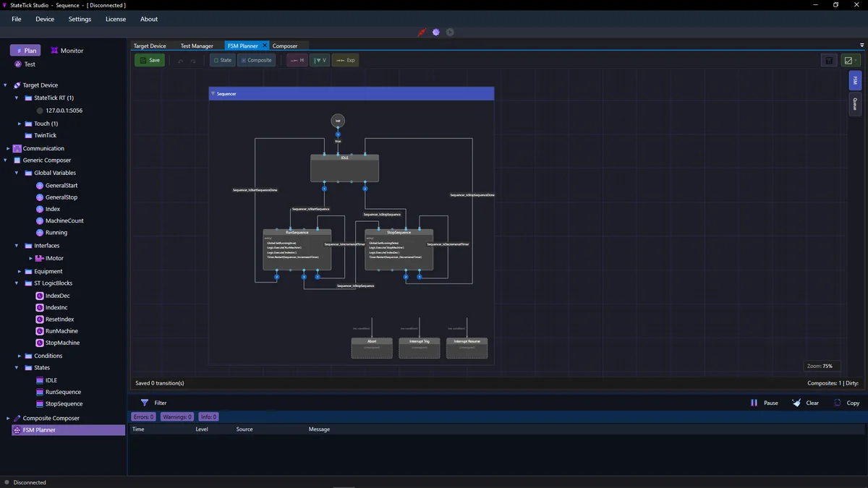Screen dimensions: 868x488
Task: Click the Composite Composer pencil icon
Action: pyautogui.click(x=17, y=419)
